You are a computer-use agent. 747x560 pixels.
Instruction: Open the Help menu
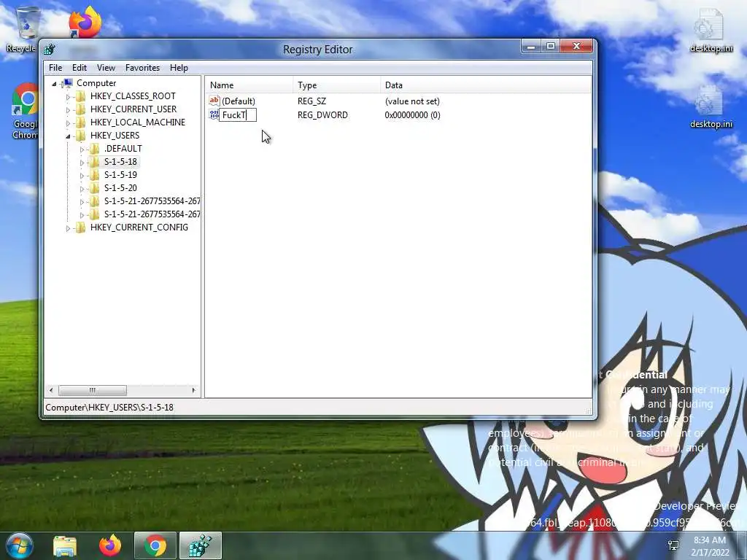pyautogui.click(x=179, y=68)
